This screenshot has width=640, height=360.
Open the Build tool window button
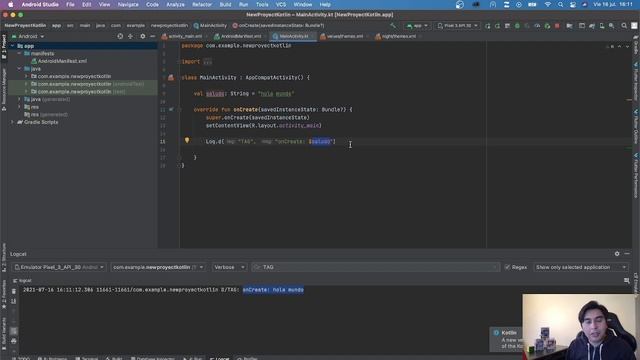pos(114,358)
